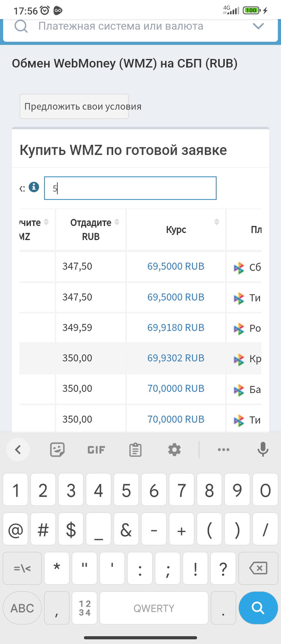This screenshot has height=644, width=281.
Task: Tap the blue search key on the keyboard
Action: [258, 608]
